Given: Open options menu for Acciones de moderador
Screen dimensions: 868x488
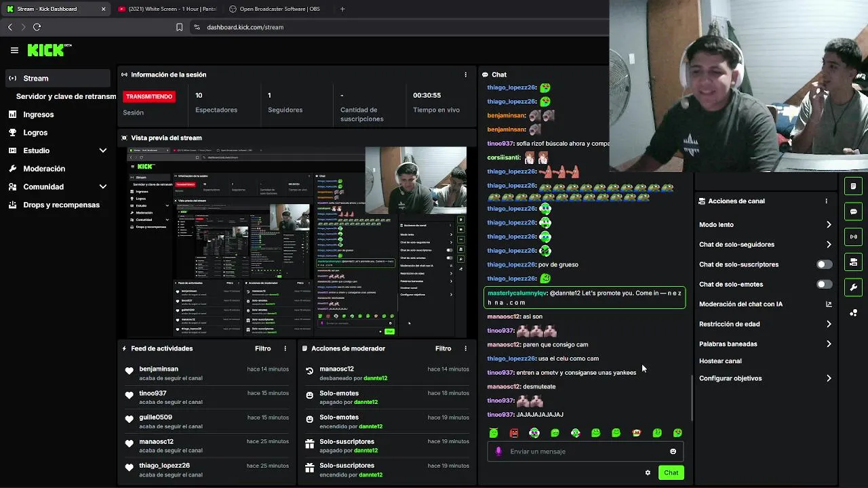Looking at the screenshot, I should [465, 348].
